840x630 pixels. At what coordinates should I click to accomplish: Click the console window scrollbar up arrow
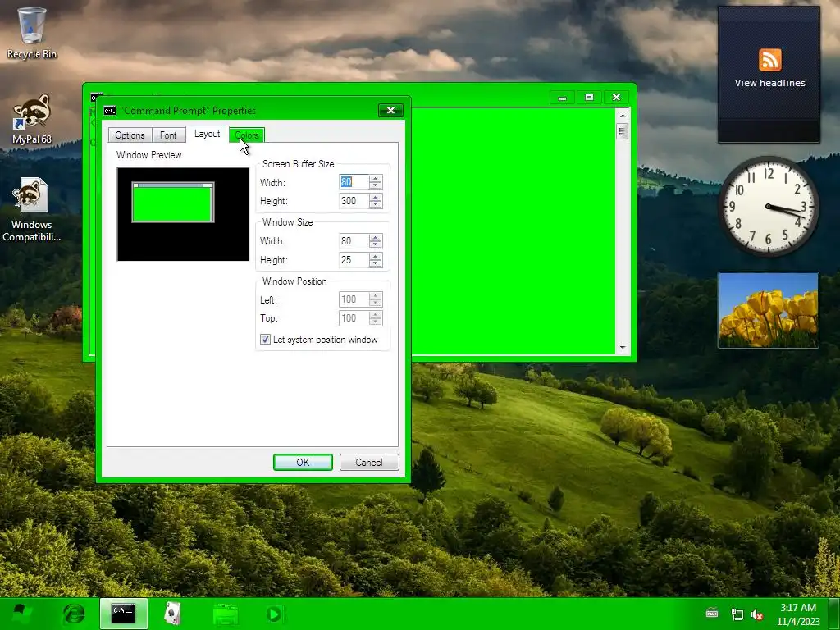[x=623, y=115]
